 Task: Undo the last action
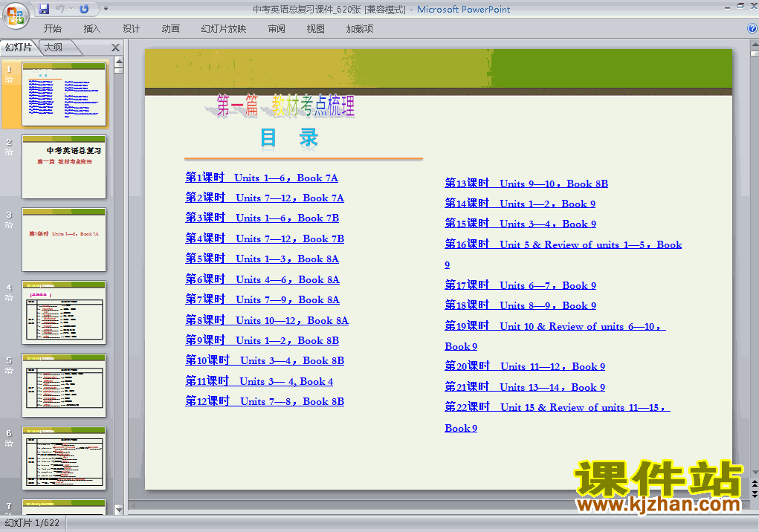click(60, 9)
